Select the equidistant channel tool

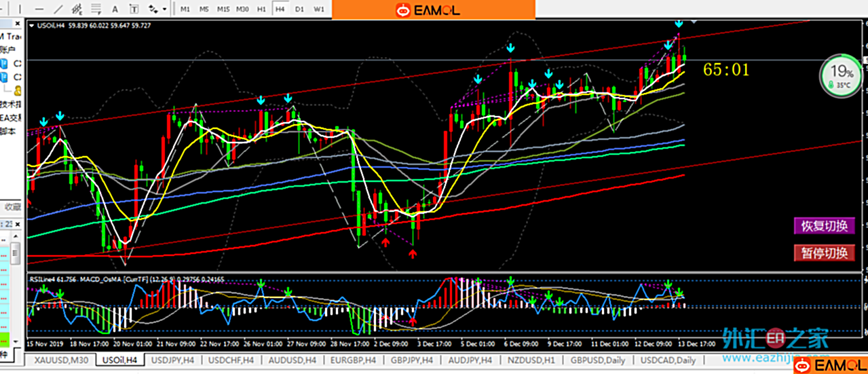point(78,10)
